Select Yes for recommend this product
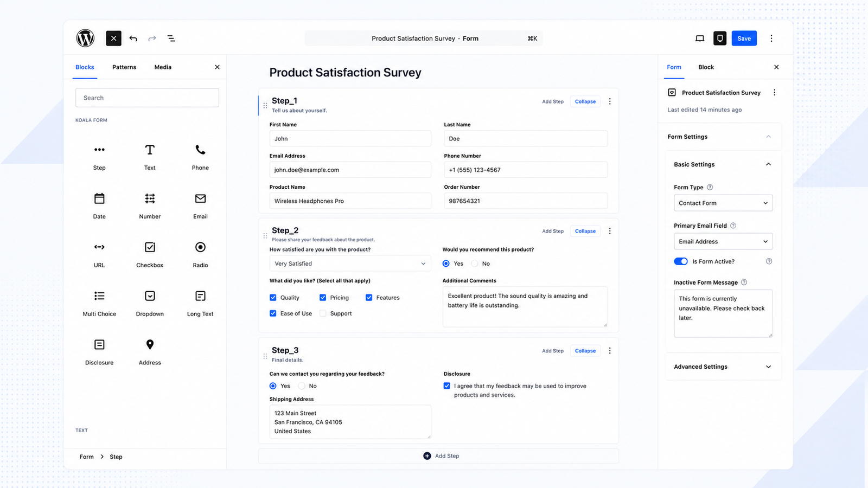This screenshot has width=868, height=488. [446, 264]
